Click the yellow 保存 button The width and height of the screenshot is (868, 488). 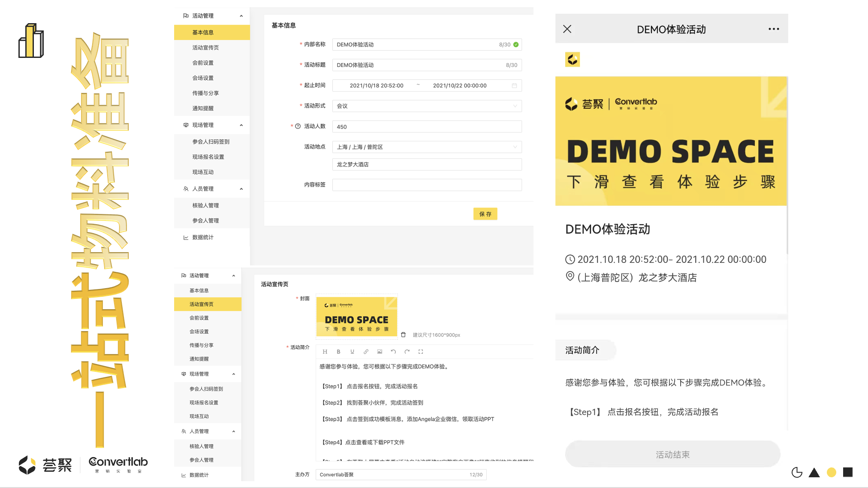[x=485, y=214]
